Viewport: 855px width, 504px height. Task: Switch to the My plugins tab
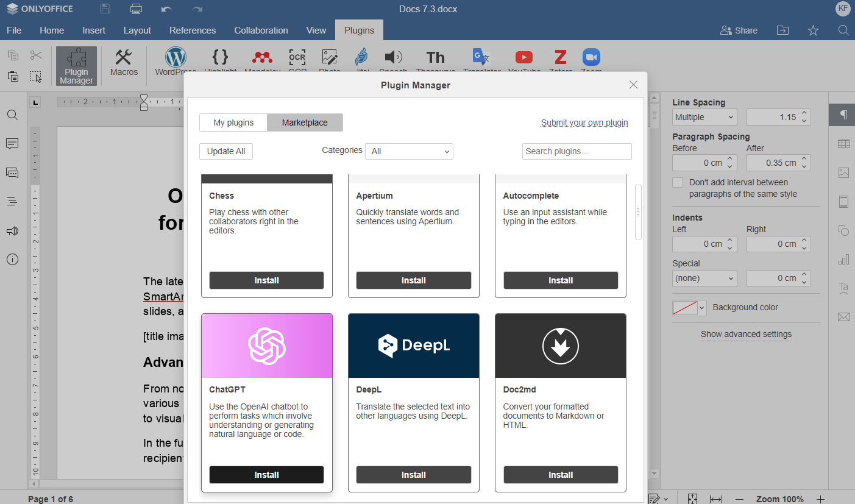coord(233,122)
